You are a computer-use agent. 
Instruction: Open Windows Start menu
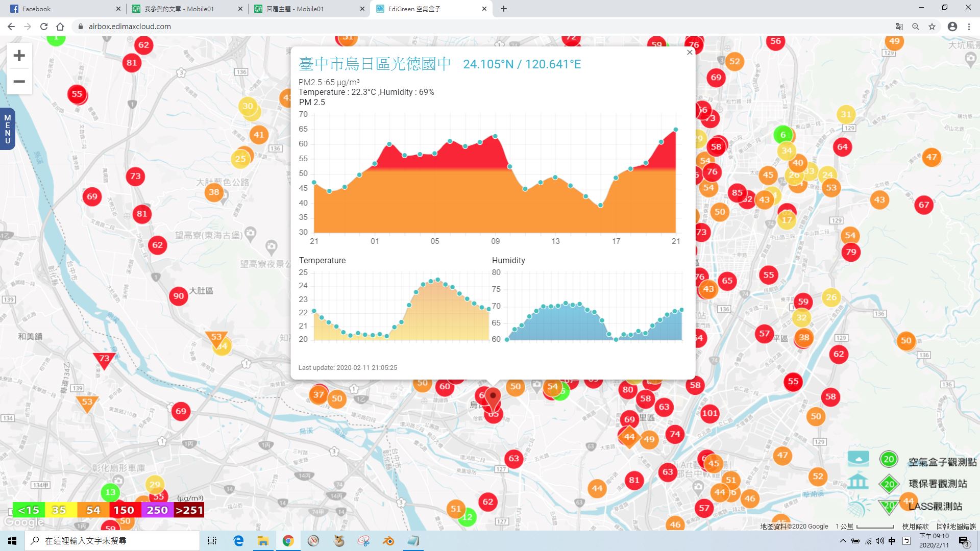point(12,541)
